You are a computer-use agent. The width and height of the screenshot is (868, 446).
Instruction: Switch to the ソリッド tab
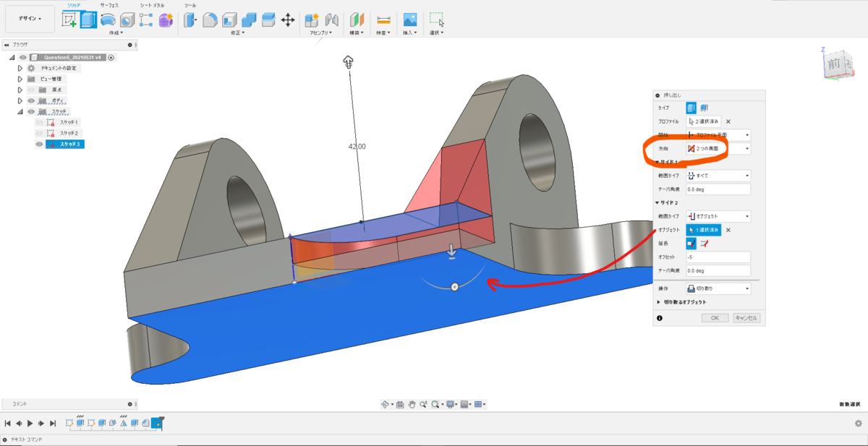(75, 5)
